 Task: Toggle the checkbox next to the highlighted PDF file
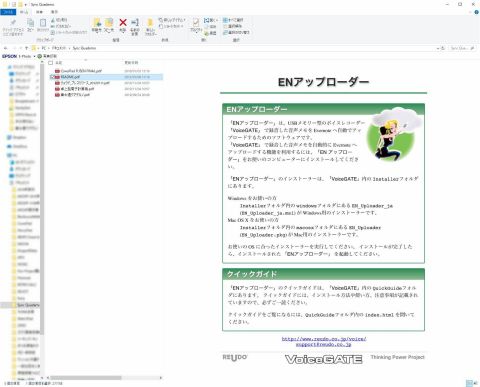[52, 77]
